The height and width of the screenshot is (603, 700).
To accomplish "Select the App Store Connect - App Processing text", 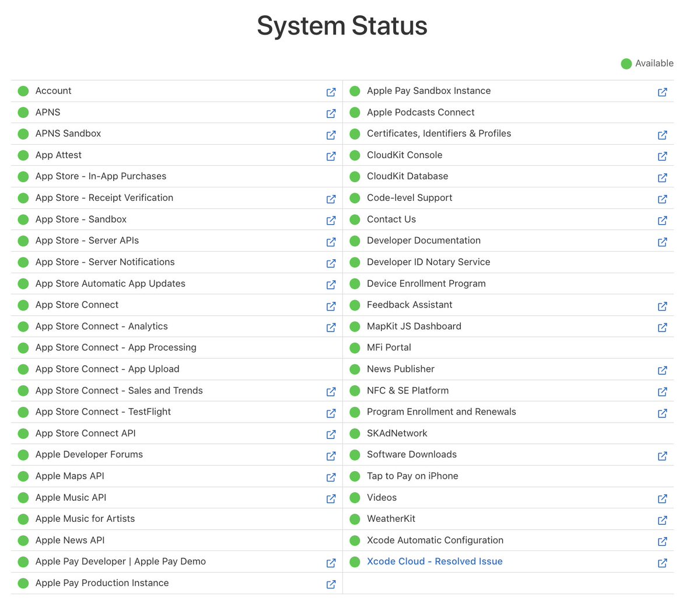I will tap(116, 347).
